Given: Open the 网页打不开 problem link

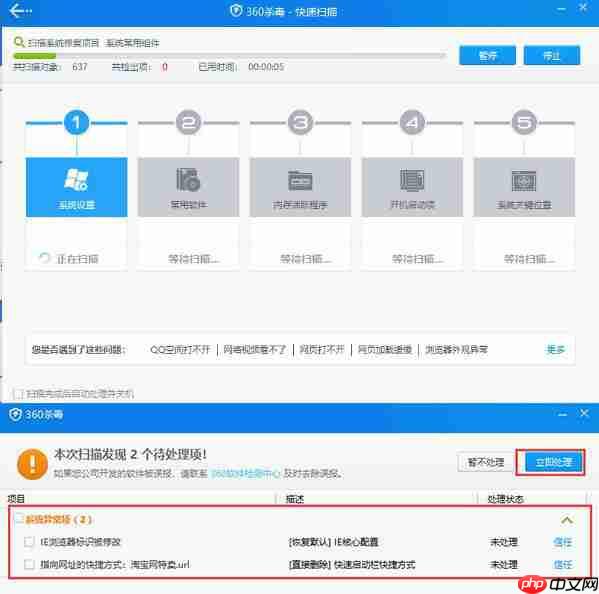Looking at the screenshot, I should (x=322, y=349).
